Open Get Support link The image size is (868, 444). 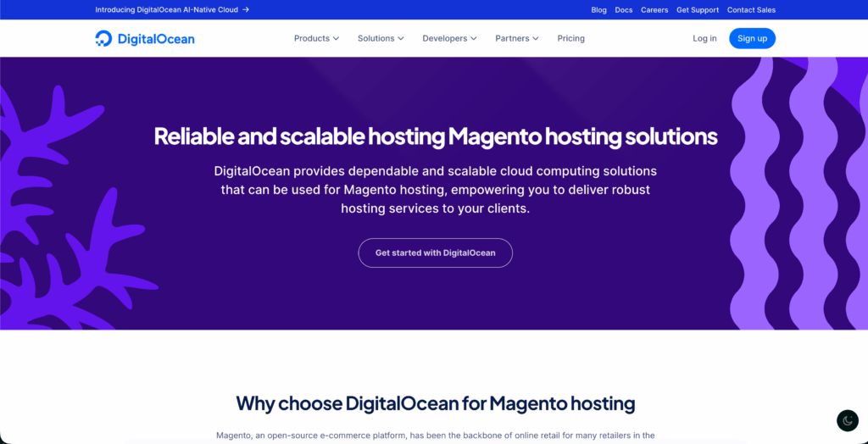[698, 10]
